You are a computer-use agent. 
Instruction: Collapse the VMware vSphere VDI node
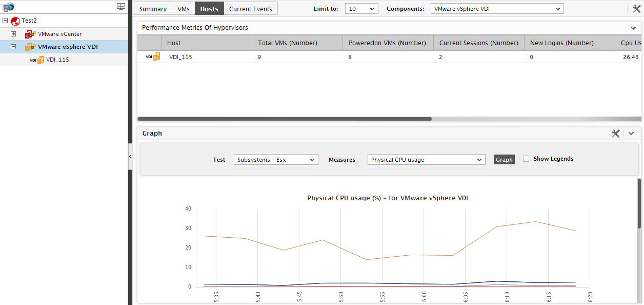(14, 47)
